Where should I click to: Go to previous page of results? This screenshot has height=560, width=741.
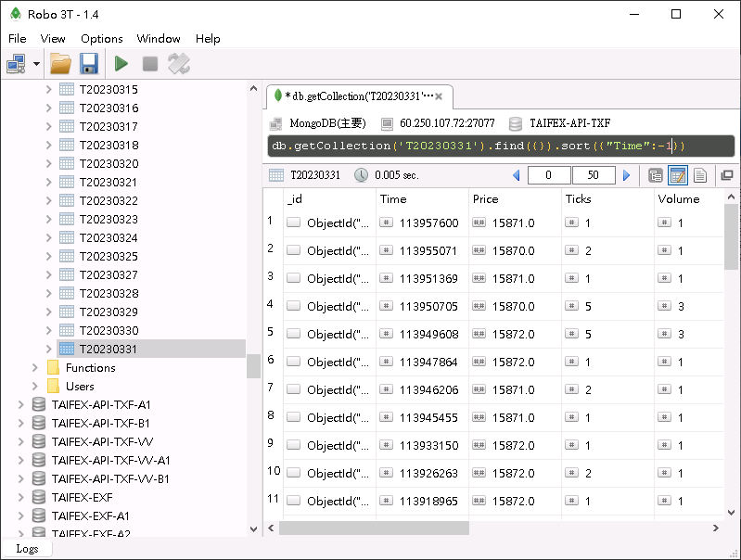pyautogui.click(x=516, y=175)
